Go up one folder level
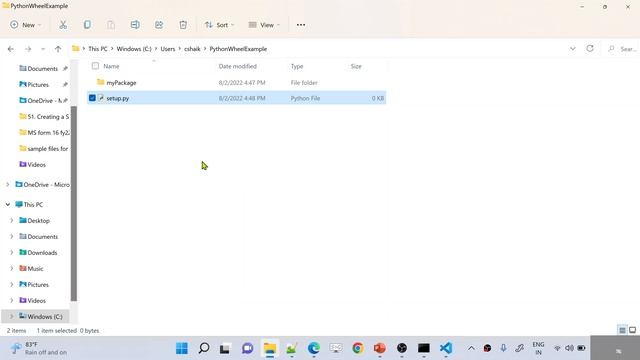Screen dimensions: 640x360 [x=58, y=49]
